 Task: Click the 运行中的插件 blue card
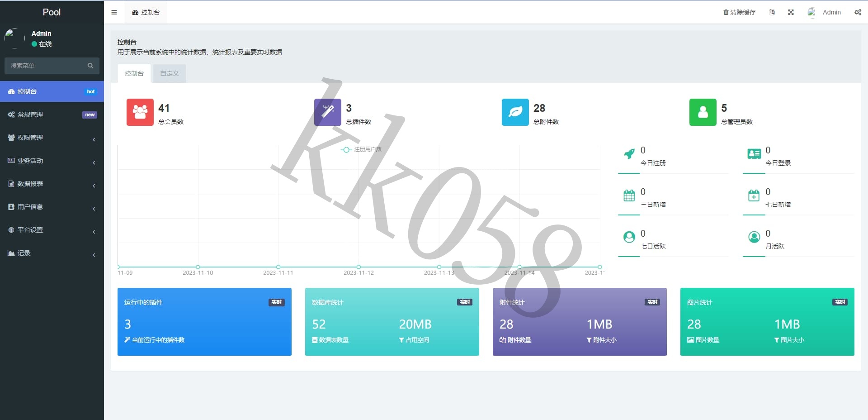(x=204, y=322)
